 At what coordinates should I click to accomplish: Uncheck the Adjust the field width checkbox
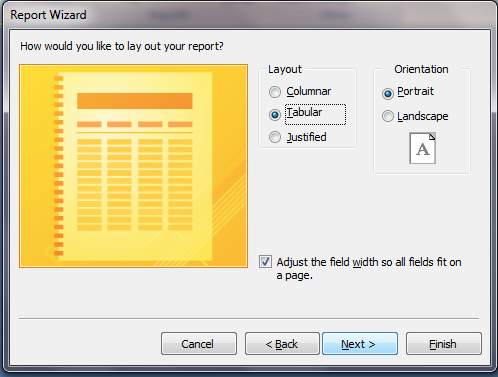click(x=265, y=262)
